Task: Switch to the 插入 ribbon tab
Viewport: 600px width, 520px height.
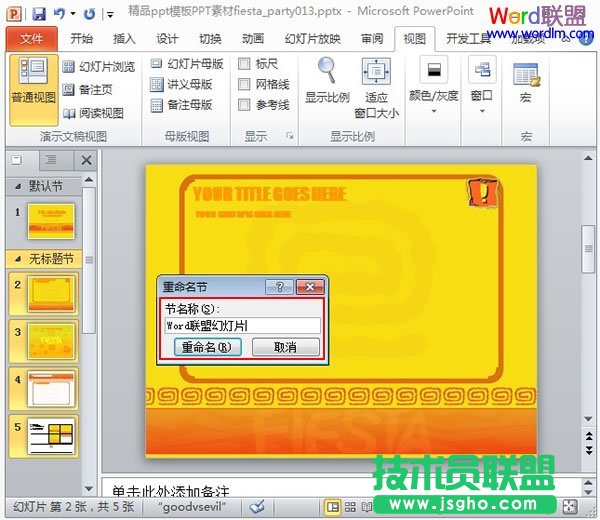Action: click(x=124, y=39)
